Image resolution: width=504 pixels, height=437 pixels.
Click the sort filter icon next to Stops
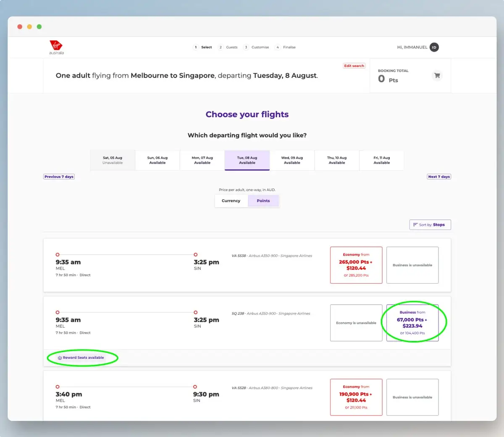(416, 224)
